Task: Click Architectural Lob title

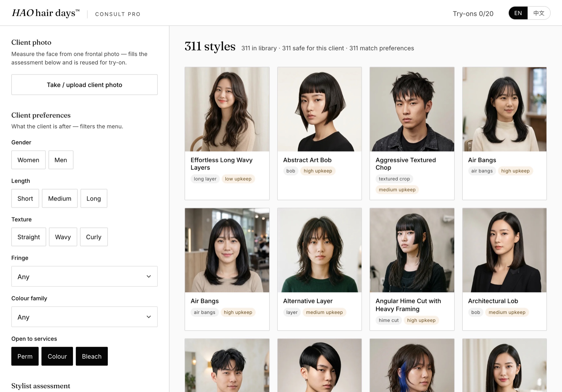Action: click(493, 301)
